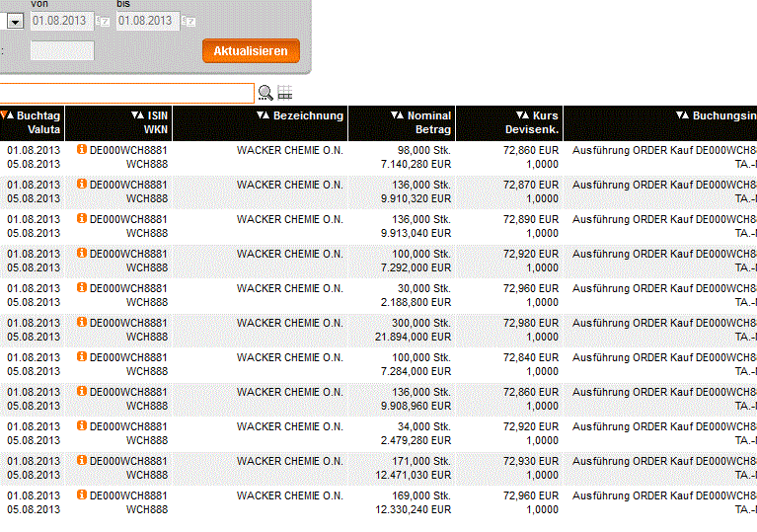Screen dimensions: 757x532
Task: Select amount 9.910,320 EUR
Action: coord(416,198)
